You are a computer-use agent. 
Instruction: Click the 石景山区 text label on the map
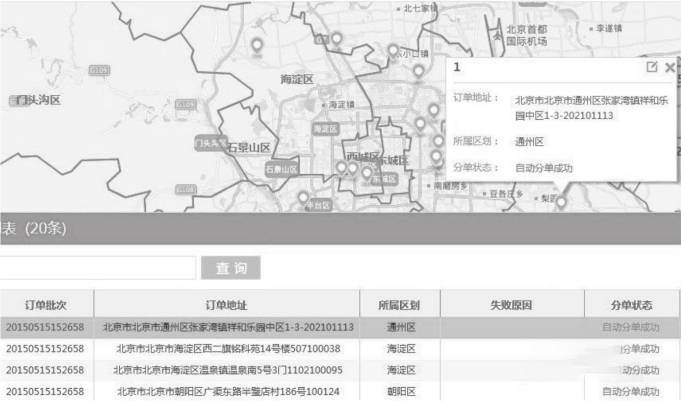248,148
